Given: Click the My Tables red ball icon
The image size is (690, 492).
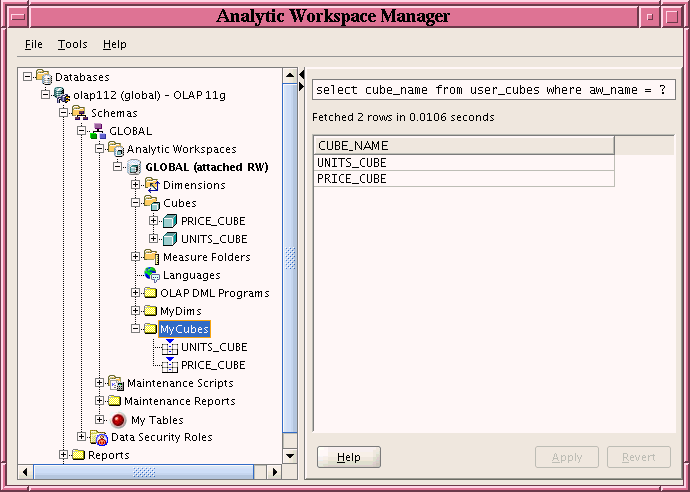Looking at the screenshot, I should click(x=118, y=420).
